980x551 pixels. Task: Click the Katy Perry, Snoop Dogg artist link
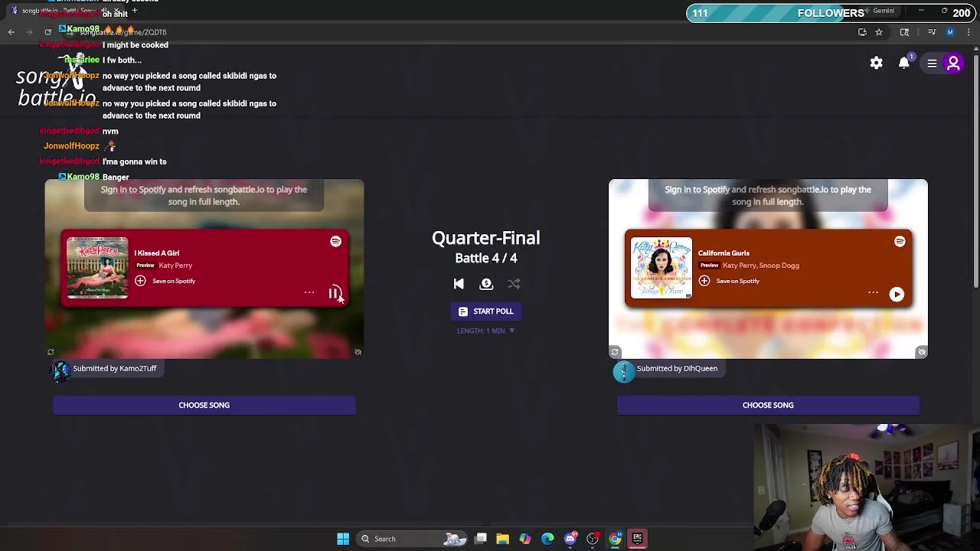[x=761, y=266]
